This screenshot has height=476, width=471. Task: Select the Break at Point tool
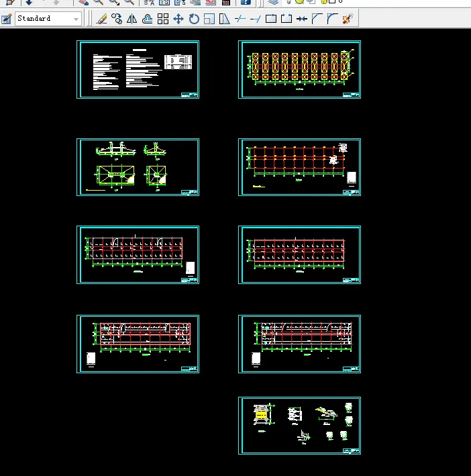point(271,19)
